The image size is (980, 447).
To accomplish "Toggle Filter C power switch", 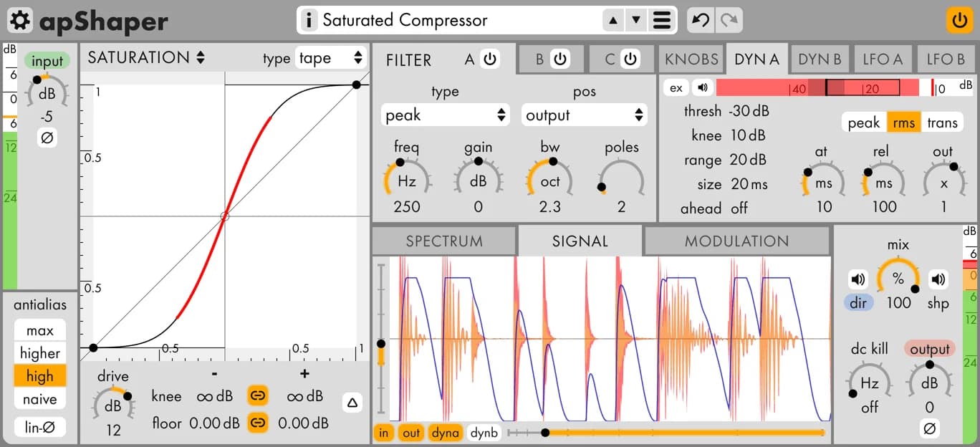I will [x=630, y=59].
